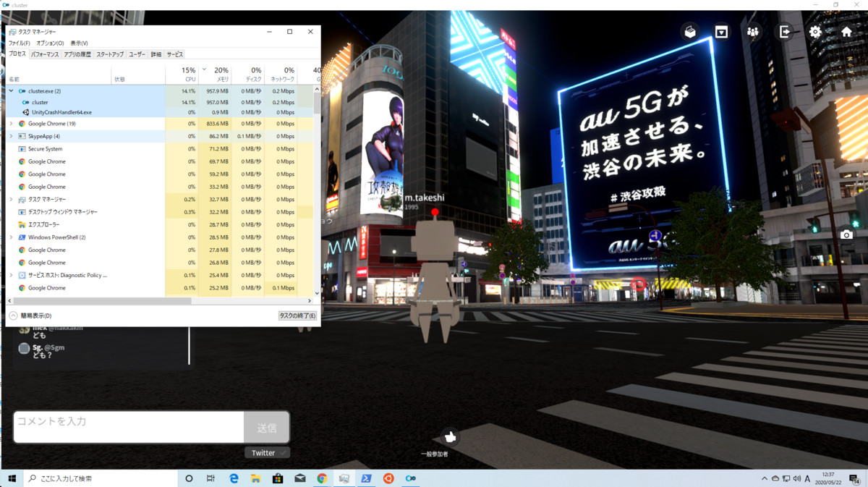Click the thumbs-up emote icon
Screen dimensions: 868x487
450,436
